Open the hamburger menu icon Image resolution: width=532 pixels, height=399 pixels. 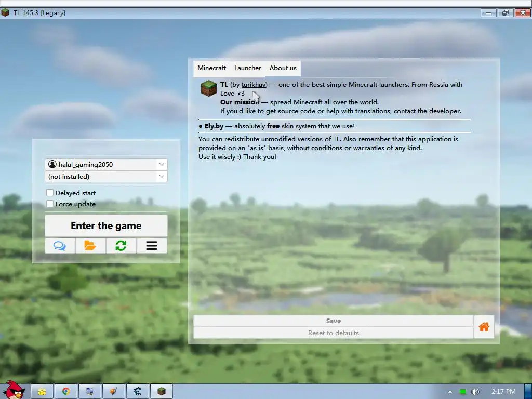(x=152, y=246)
